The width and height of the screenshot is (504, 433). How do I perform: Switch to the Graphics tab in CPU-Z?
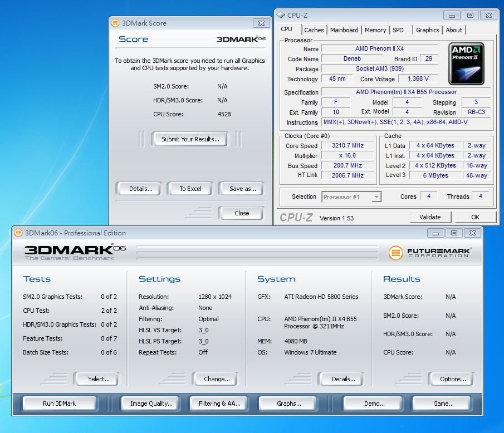427,30
